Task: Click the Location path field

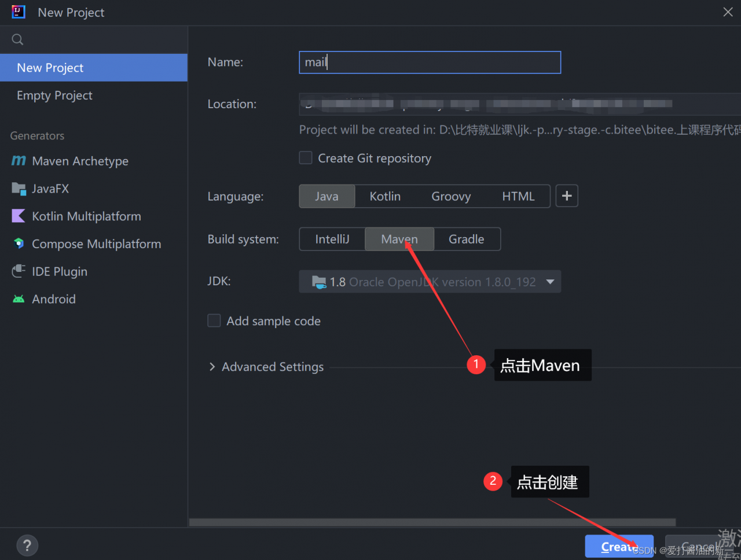Action: coord(520,104)
